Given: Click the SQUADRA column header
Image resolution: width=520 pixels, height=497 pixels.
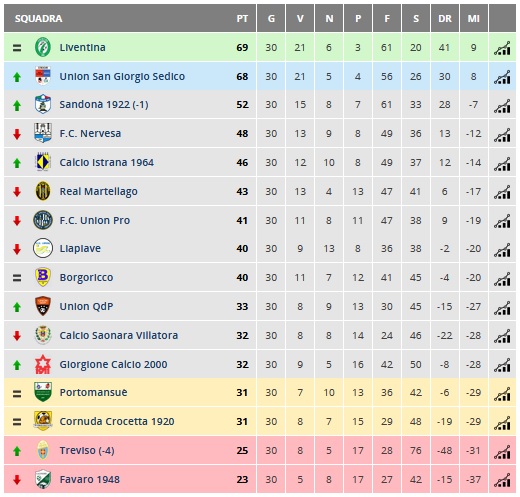Looking at the screenshot, I should [x=38, y=18].
